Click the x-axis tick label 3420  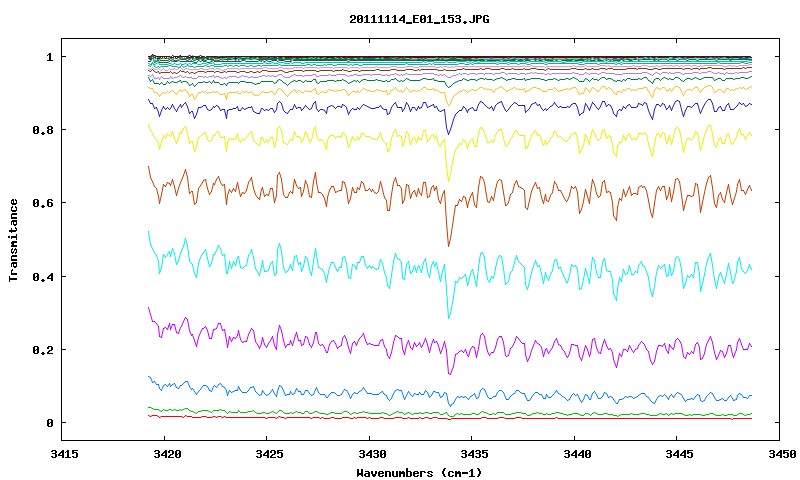[167, 454]
